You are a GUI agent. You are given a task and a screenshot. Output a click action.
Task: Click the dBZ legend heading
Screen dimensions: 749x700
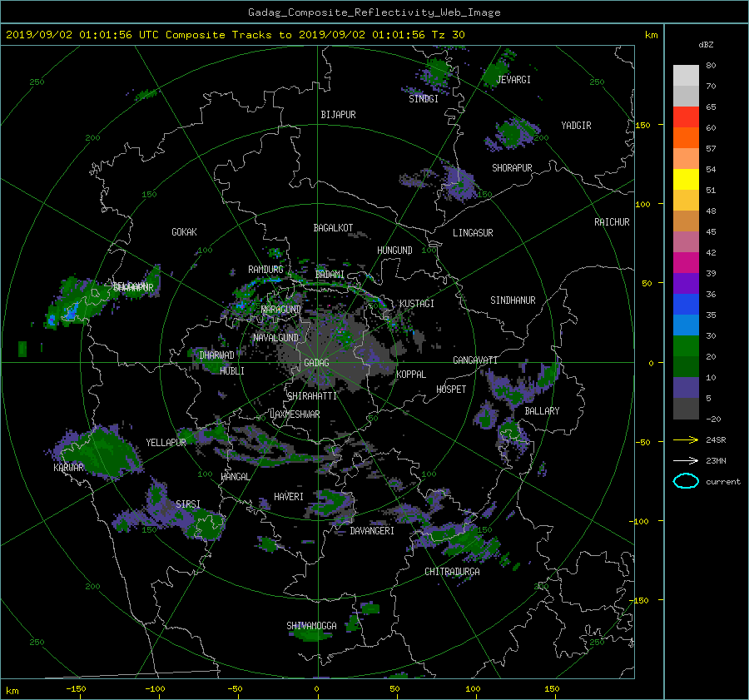point(706,45)
